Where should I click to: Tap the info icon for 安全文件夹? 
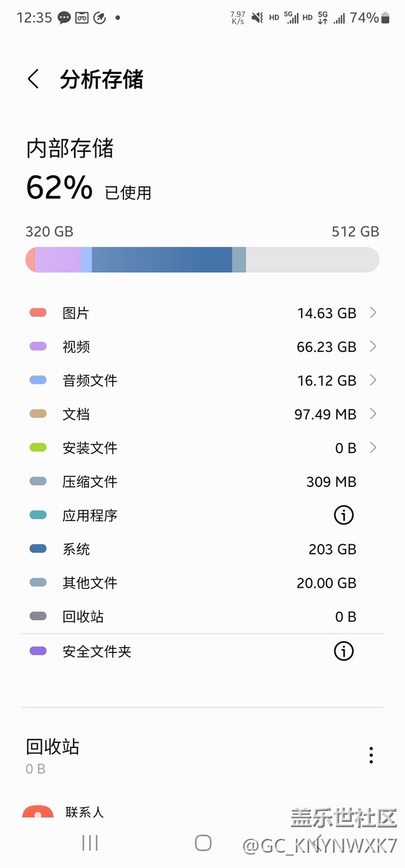pos(343,651)
